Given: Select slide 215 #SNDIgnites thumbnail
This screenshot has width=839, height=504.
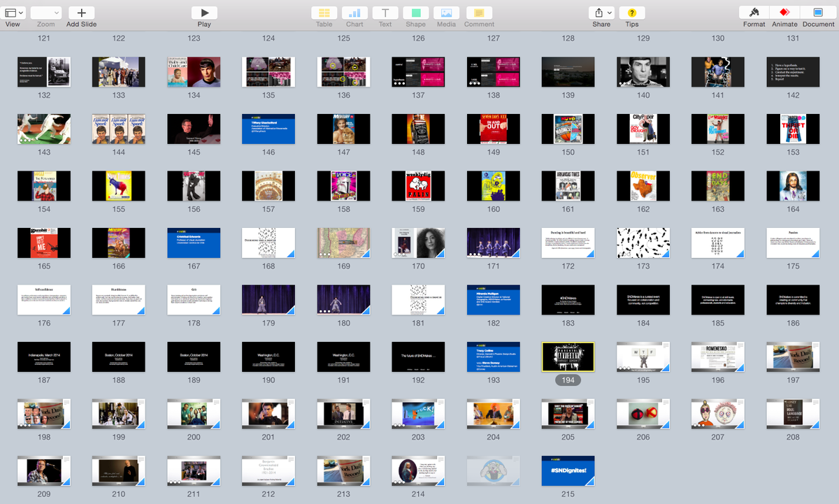Looking at the screenshot, I should 568,470.
